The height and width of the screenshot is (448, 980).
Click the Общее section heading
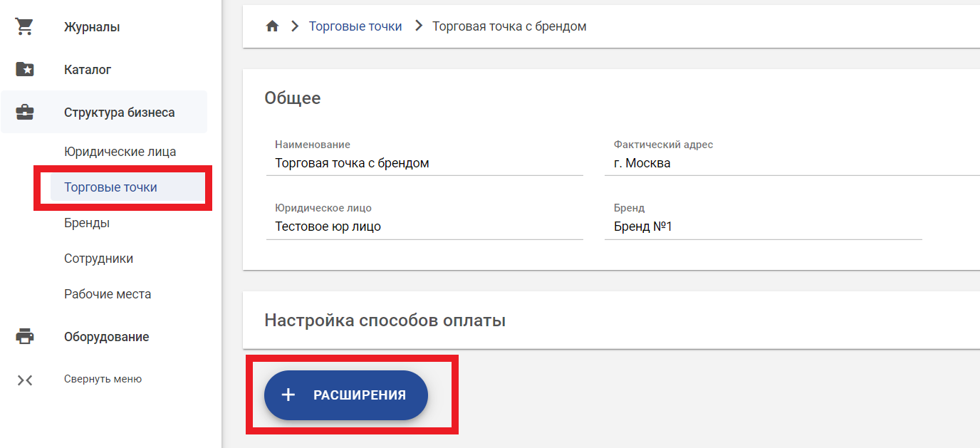[293, 98]
